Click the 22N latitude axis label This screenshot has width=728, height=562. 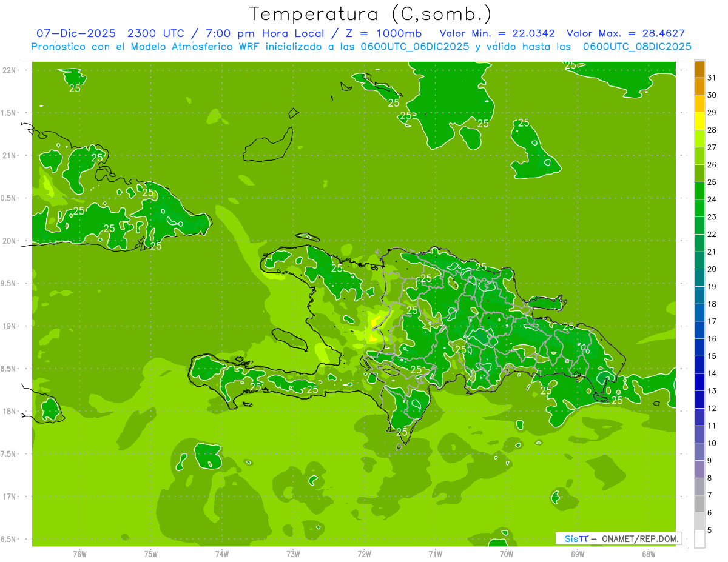point(9,70)
